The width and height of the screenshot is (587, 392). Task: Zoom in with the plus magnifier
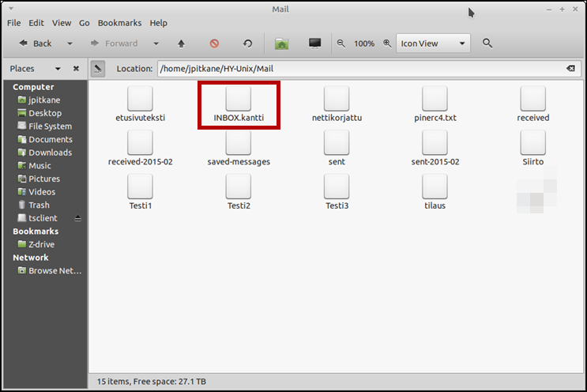(x=387, y=43)
